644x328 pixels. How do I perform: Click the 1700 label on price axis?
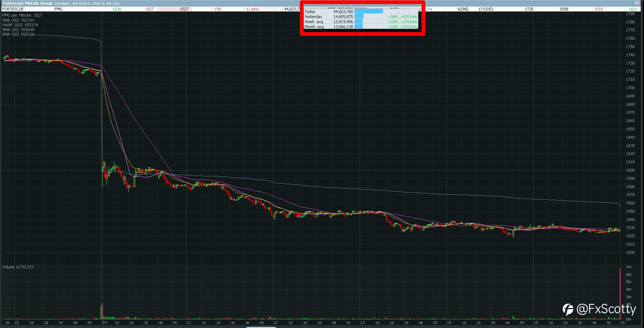click(630, 88)
